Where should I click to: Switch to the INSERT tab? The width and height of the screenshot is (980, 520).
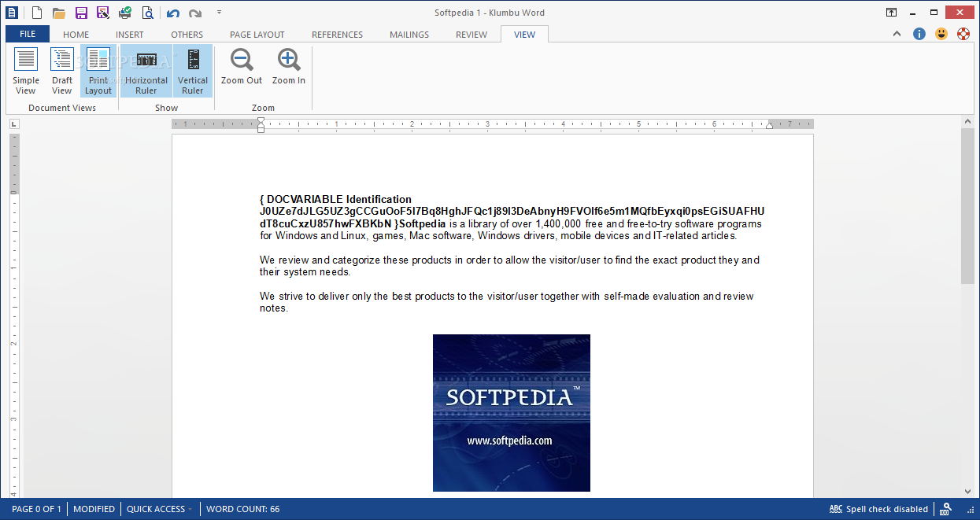coord(130,35)
